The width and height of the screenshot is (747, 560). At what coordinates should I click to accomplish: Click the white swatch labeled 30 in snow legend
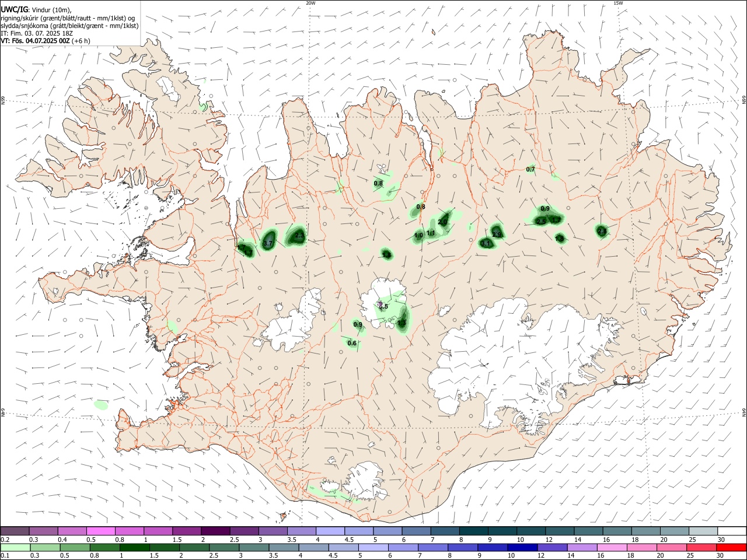[x=731, y=531]
